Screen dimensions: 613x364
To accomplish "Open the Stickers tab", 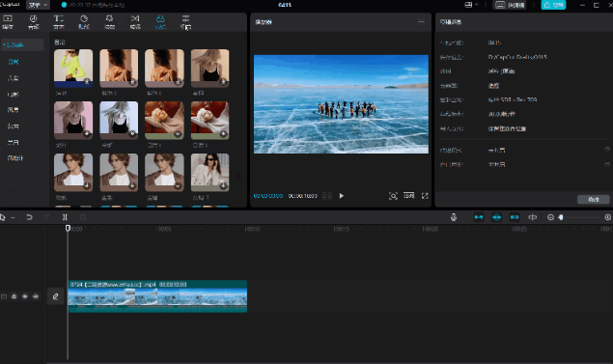I will [x=84, y=22].
